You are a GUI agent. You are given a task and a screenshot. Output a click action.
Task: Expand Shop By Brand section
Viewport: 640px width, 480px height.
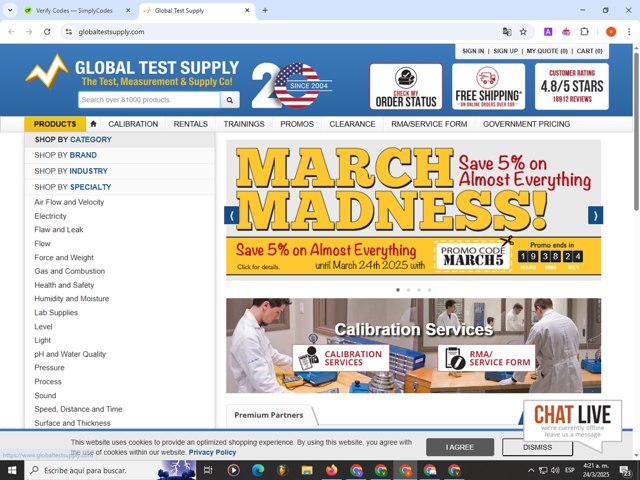pyautogui.click(x=120, y=155)
